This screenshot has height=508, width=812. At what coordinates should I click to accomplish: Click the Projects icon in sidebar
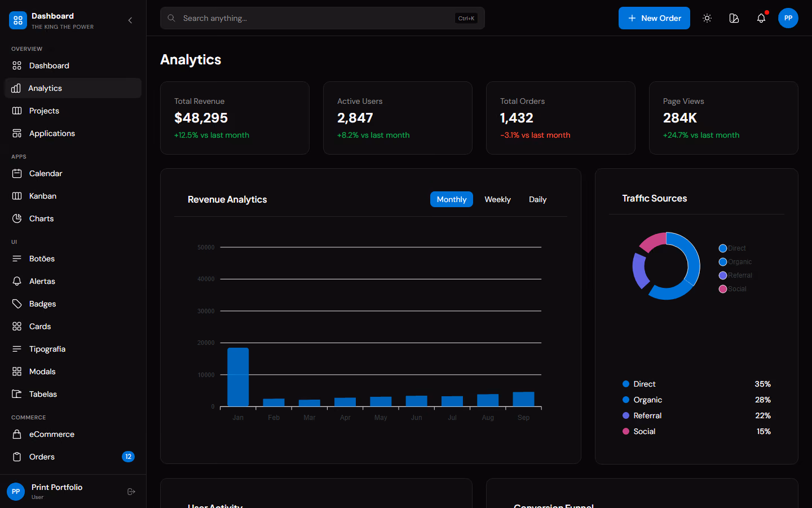click(x=17, y=111)
